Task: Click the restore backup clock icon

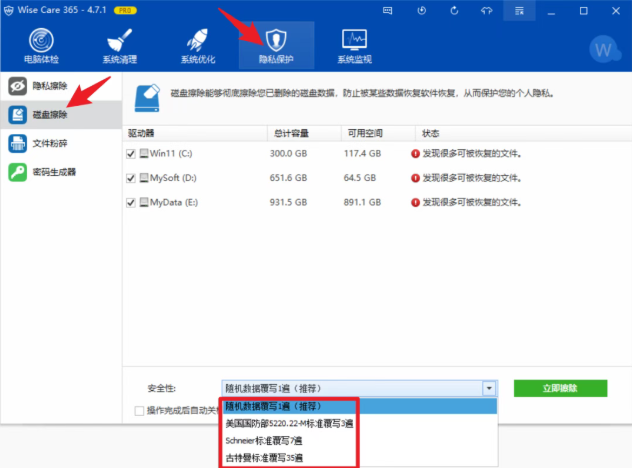Action: point(423,10)
